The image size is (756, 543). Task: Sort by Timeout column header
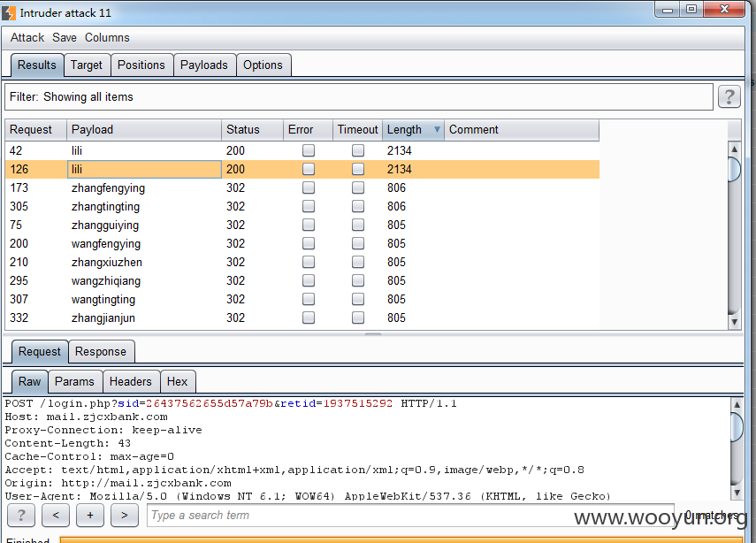pyautogui.click(x=358, y=130)
